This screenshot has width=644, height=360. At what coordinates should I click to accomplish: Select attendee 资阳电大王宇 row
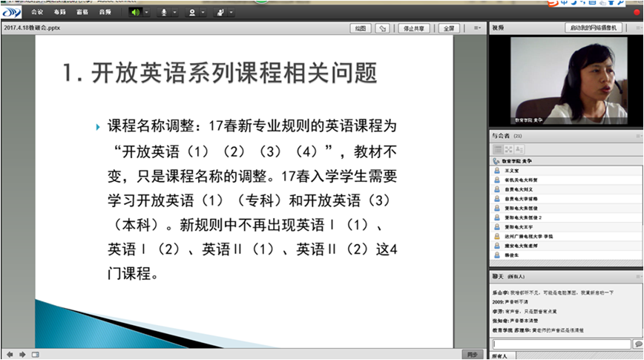(x=566, y=227)
